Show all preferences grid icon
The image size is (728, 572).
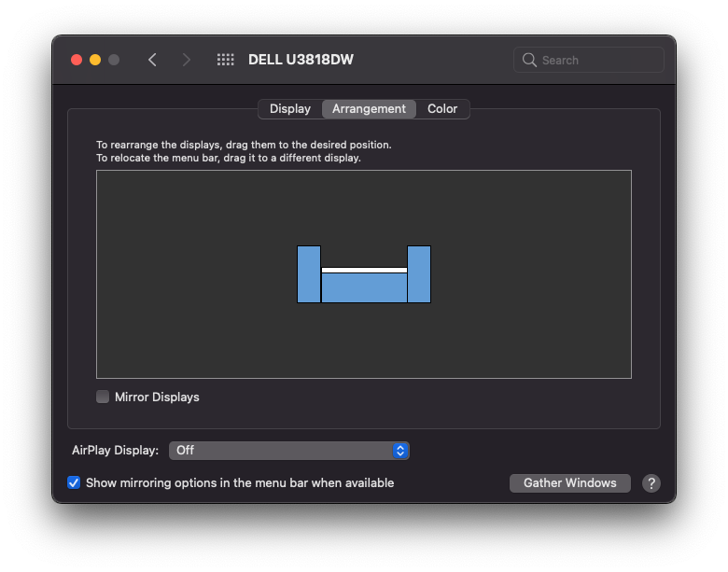[226, 60]
